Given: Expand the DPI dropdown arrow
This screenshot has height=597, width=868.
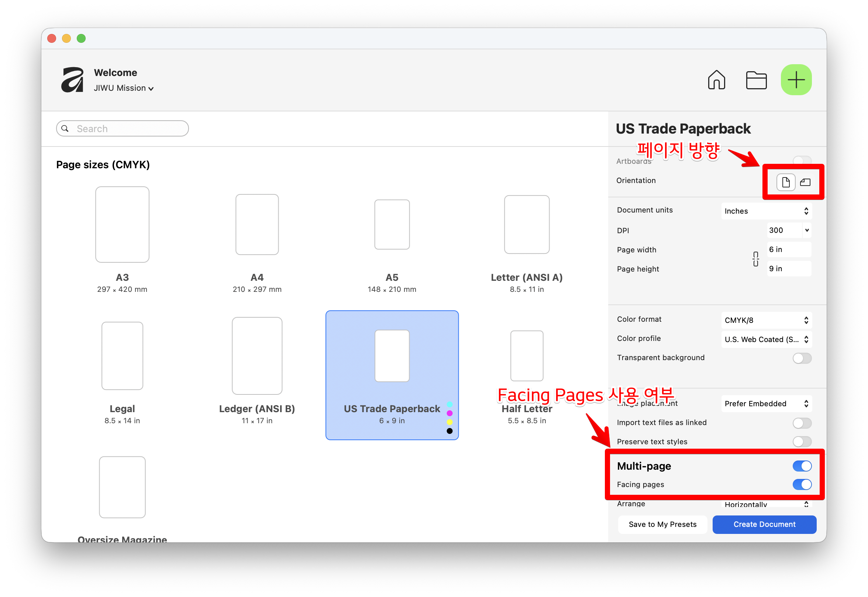Looking at the screenshot, I should (807, 230).
